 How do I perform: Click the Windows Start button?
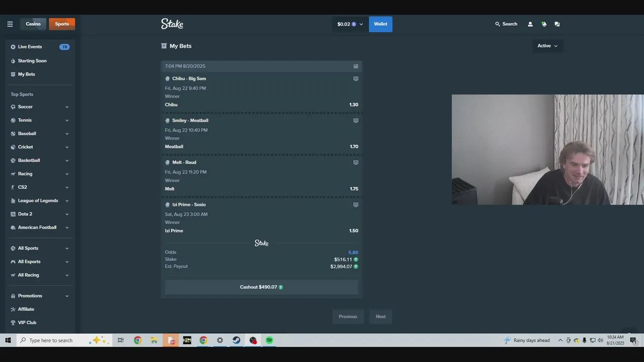coord(8,340)
